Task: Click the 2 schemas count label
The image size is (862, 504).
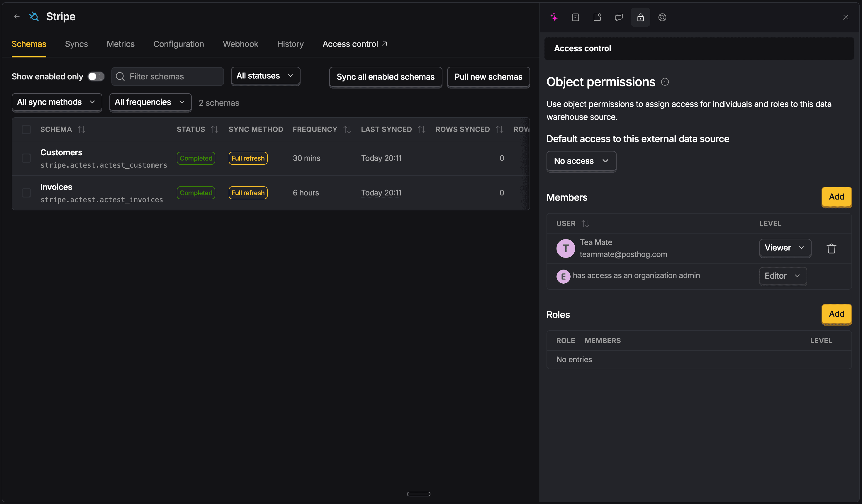Action: [219, 103]
